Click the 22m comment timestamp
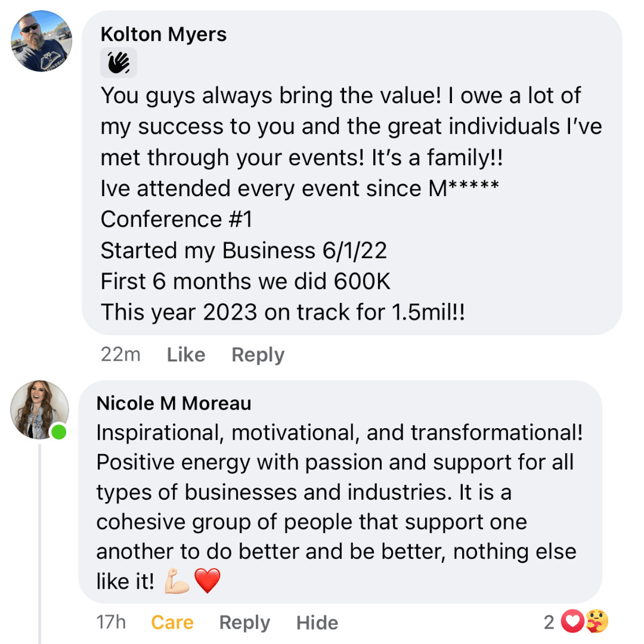This screenshot has height=644, width=644. click(120, 355)
